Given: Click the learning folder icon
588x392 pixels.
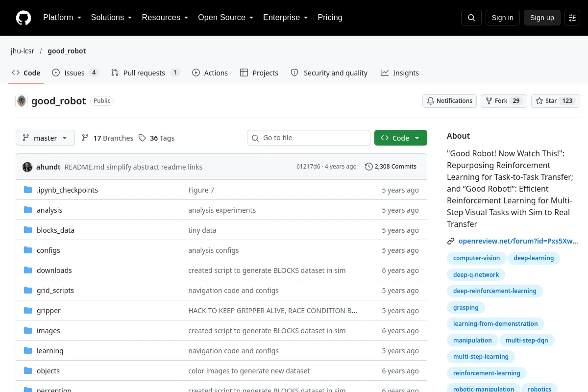Looking at the screenshot, I should [x=28, y=351].
